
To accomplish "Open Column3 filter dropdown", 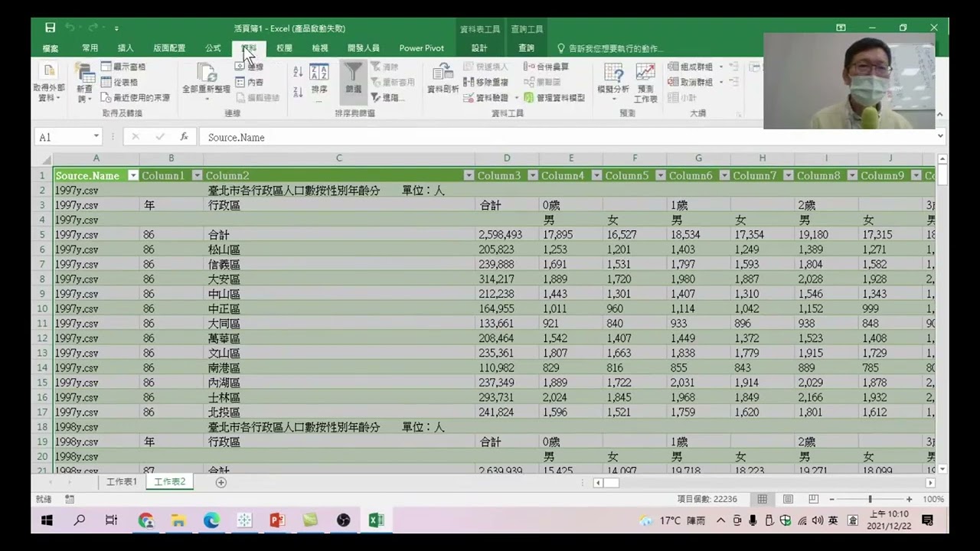I will point(533,176).
